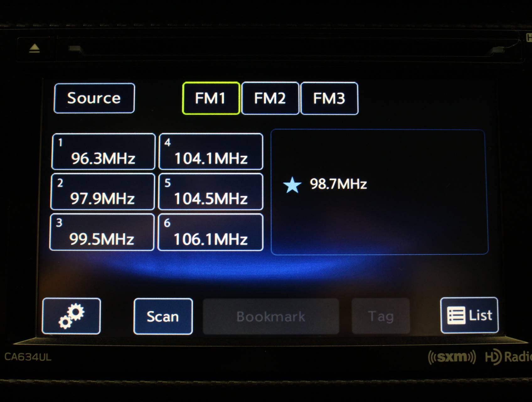The width and height of the screenshot is (532, 402).
Task: Tune to preset 4, 104.1MHz
Action: tap(211, 152)
